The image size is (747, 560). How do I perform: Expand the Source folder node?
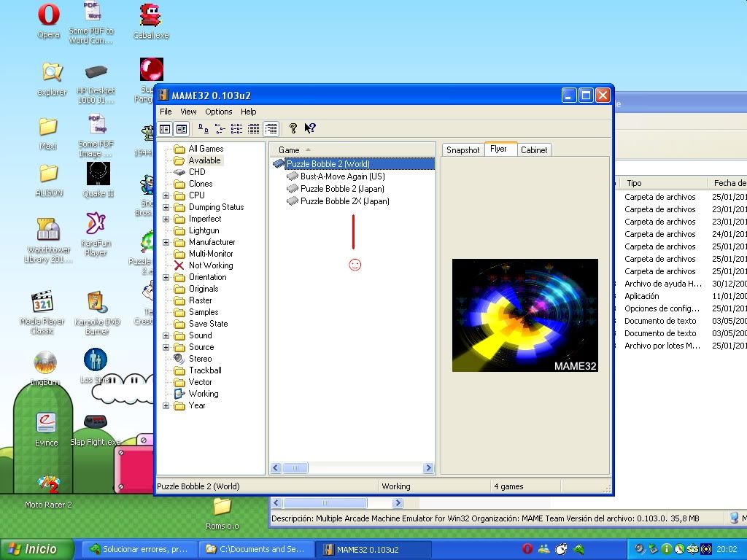coord(166,347)
